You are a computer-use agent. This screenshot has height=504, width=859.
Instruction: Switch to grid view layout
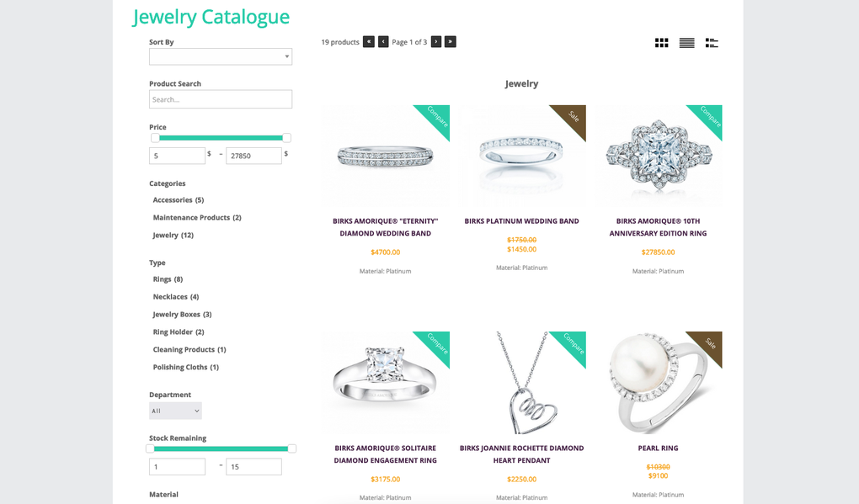coord(661,42)
